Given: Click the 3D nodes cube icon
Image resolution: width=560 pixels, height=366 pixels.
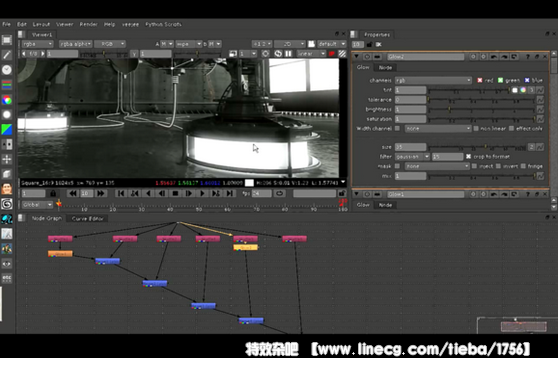Looking at the screenshot, I should coord(7,174).
